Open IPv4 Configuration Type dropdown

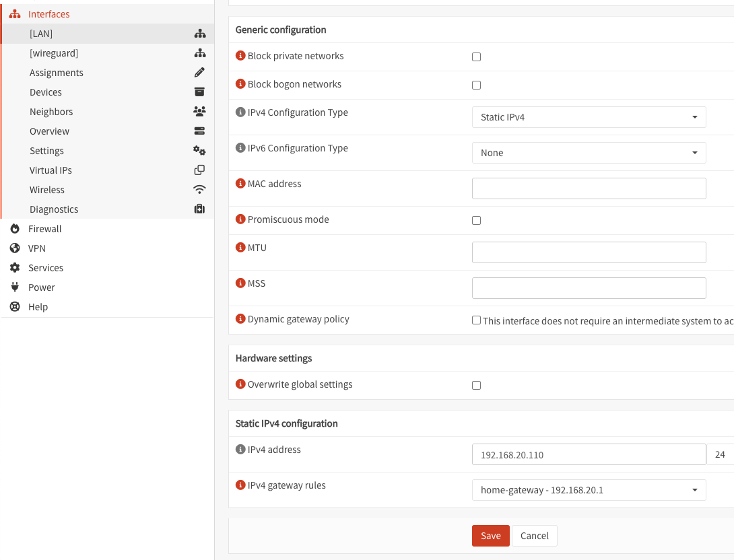click(589, 117)
